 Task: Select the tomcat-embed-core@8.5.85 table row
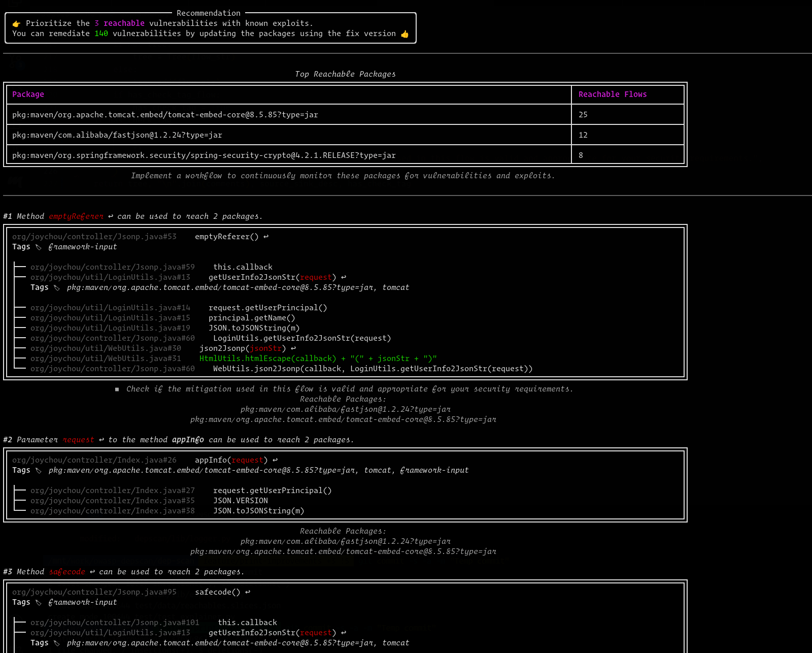click(165, 114)
